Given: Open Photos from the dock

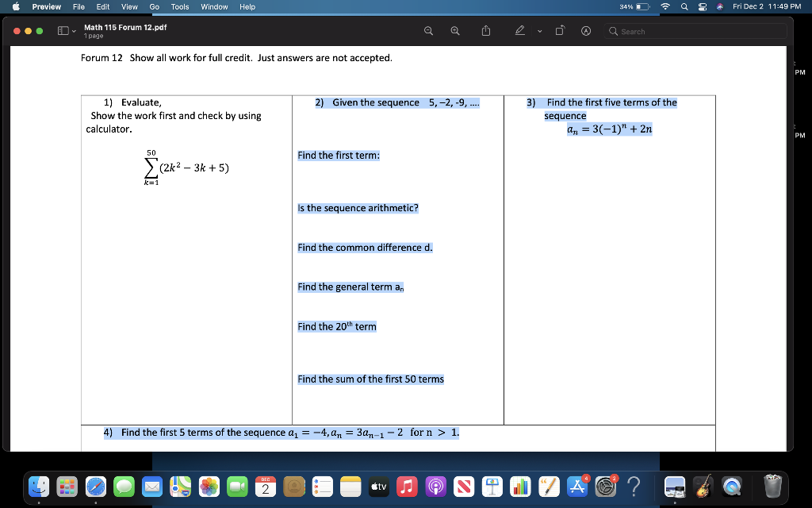Looking at the screenshot, I should coord(209,487).
